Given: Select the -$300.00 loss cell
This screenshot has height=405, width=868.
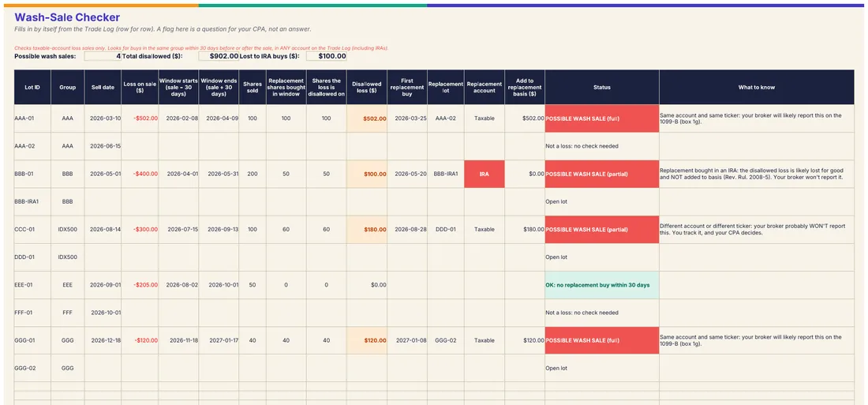Looking at the screenshot, I should [140, 230].
